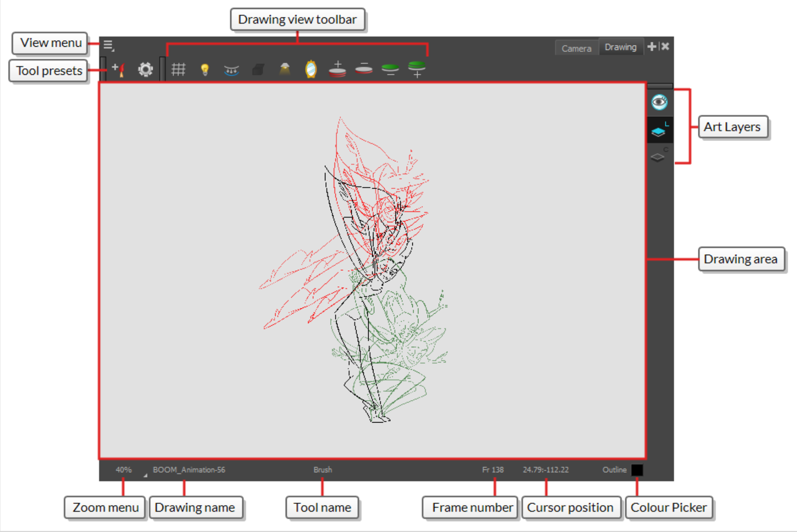This screenshot has width=797, height=532.
Task: Open the Outline colour picker swatch
Action: click(x=637, y=470)
